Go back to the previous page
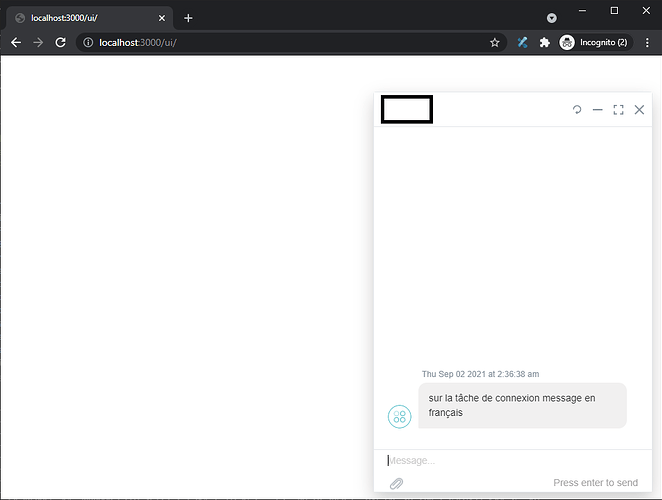The height and width of the screenshot is (500, 662). click(x=16, y=43)
